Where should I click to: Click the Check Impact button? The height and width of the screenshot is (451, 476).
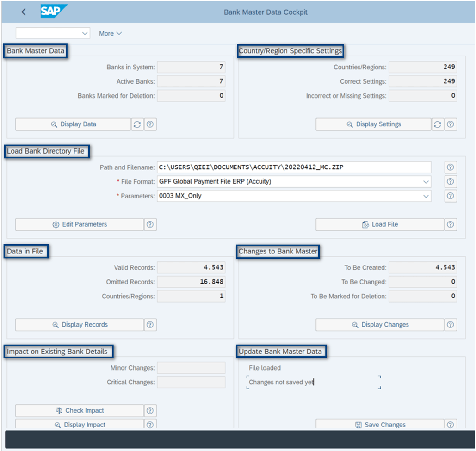tap(80, 410)
